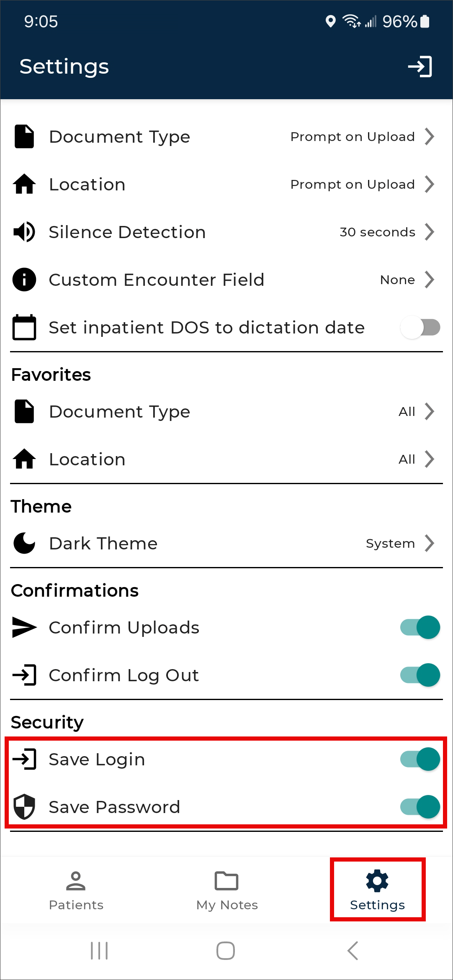
Task: Tap the calendar icon for inpatient DOS
Action: [24, 327]
